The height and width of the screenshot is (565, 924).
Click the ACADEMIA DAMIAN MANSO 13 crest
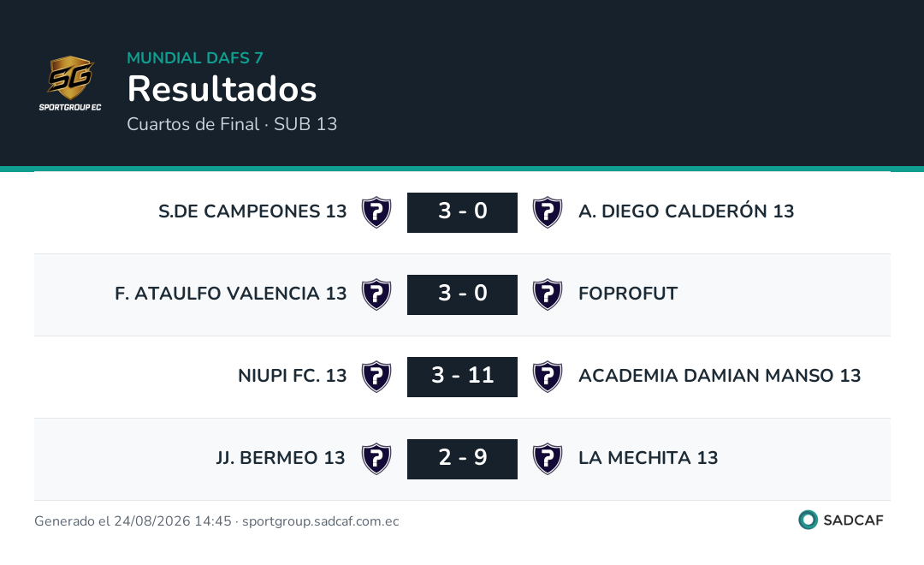548,377
